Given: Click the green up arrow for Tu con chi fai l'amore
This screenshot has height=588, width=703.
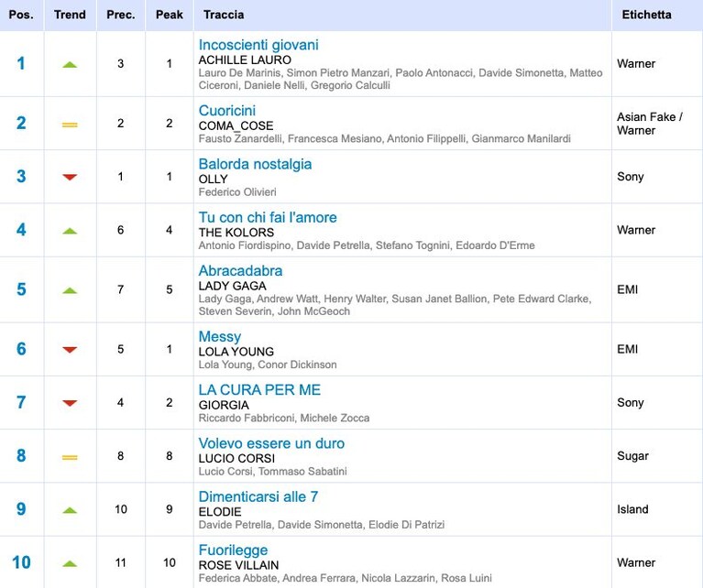Looking at the screenshot, I should 70,231.
